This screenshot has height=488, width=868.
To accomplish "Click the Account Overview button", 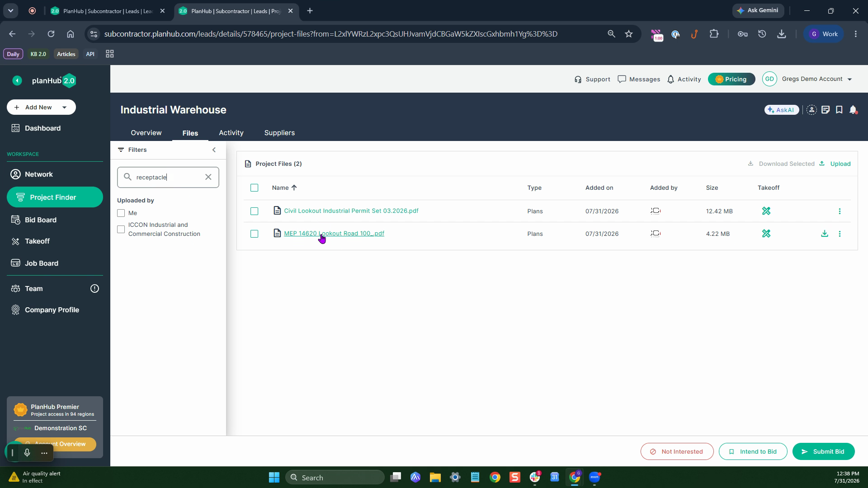I will [x=55, y=444].
